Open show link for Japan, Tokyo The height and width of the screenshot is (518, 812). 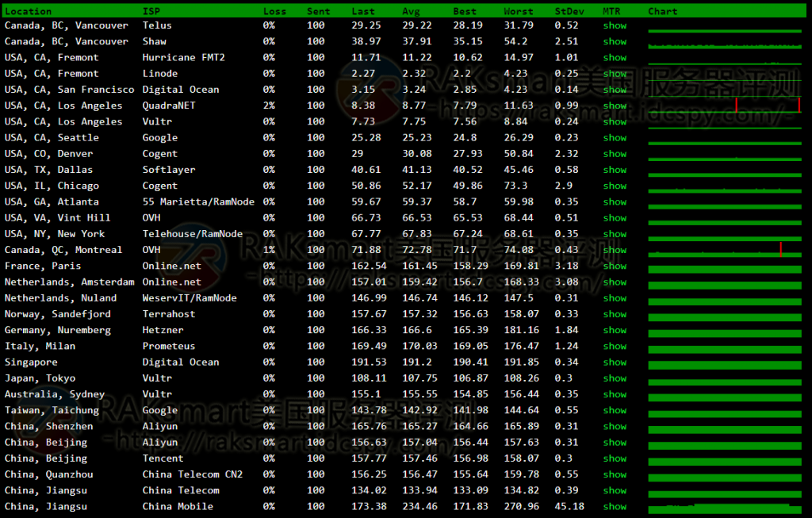(x=615, y=378)
